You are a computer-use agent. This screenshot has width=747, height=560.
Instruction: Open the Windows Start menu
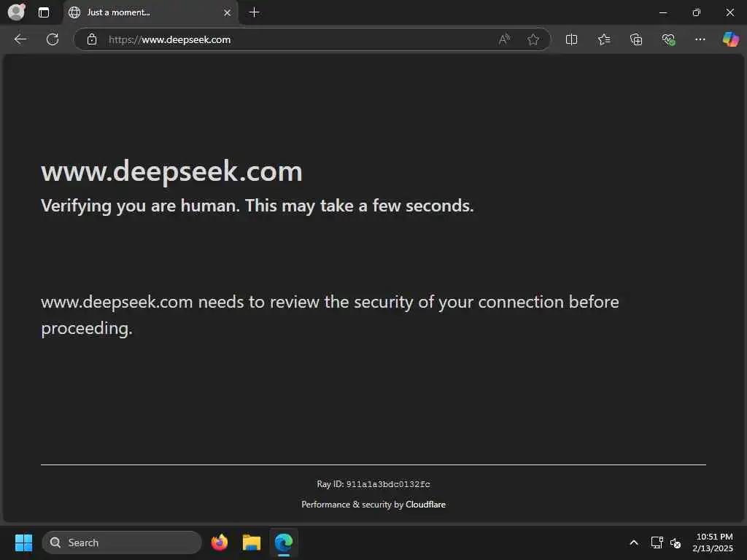point(23,542)
